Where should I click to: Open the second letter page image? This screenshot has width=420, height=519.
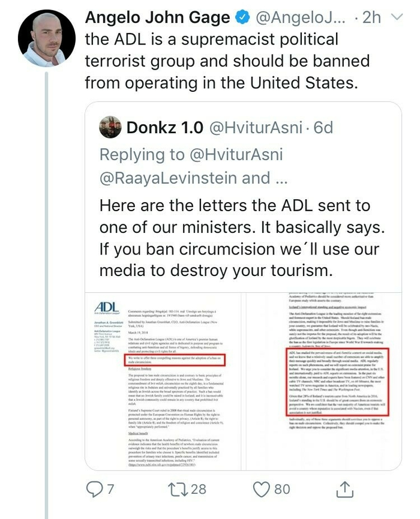pyautogui.click(x=323, y=382)
